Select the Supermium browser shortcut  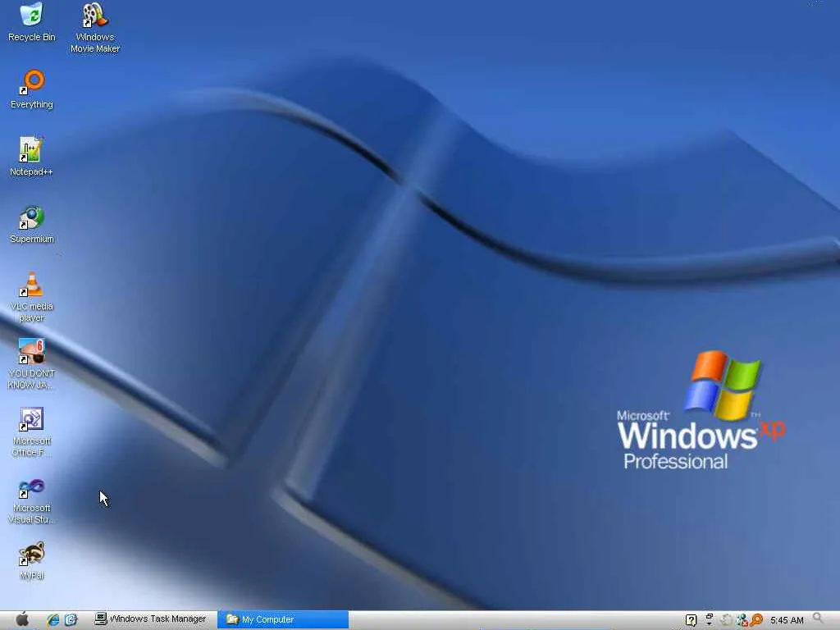[x=32, y=224]
